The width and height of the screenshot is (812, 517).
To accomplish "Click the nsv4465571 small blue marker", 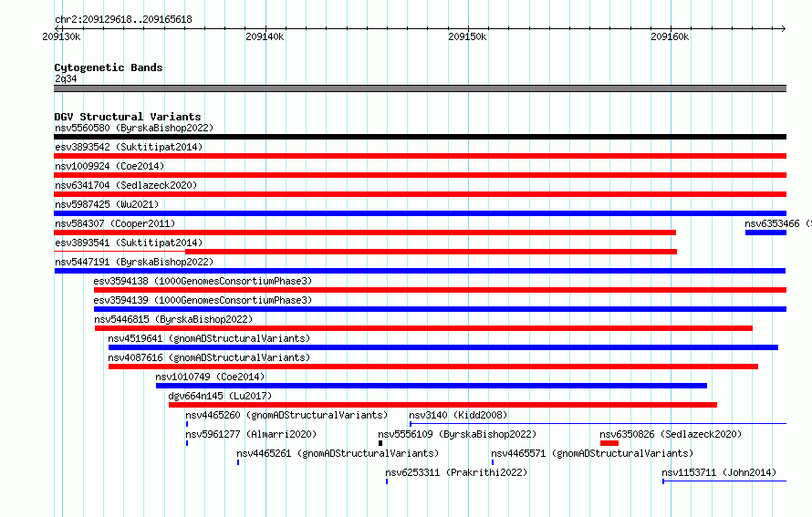I will pyautogui.click(x=493, y=462).
